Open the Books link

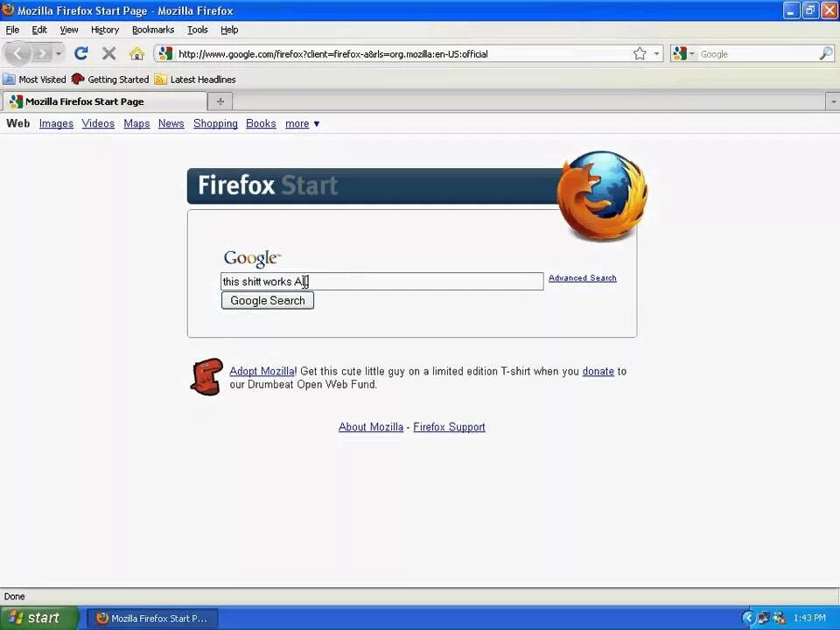coord(261,123)
